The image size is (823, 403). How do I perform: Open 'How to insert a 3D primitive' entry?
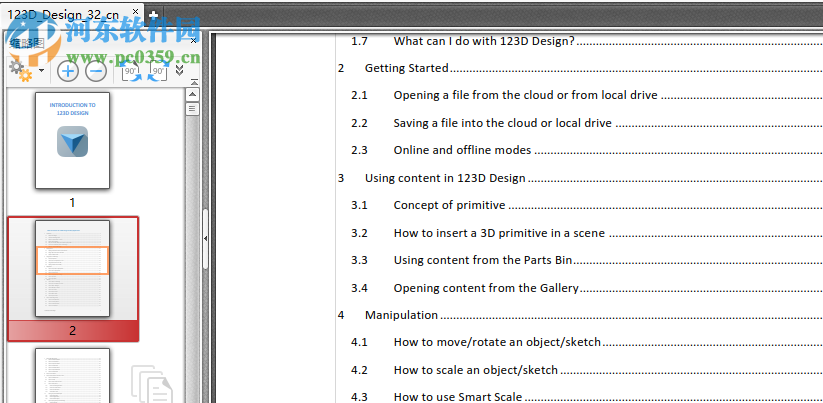coord(499,233)
